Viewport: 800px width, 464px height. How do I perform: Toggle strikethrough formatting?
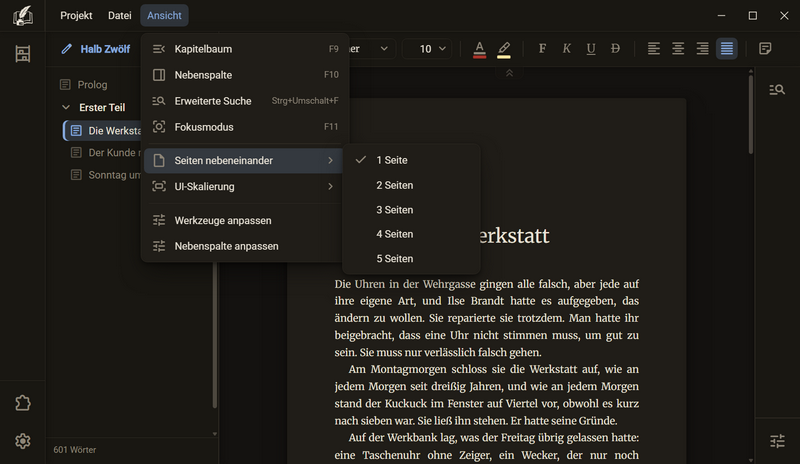[x=615, y=49]
